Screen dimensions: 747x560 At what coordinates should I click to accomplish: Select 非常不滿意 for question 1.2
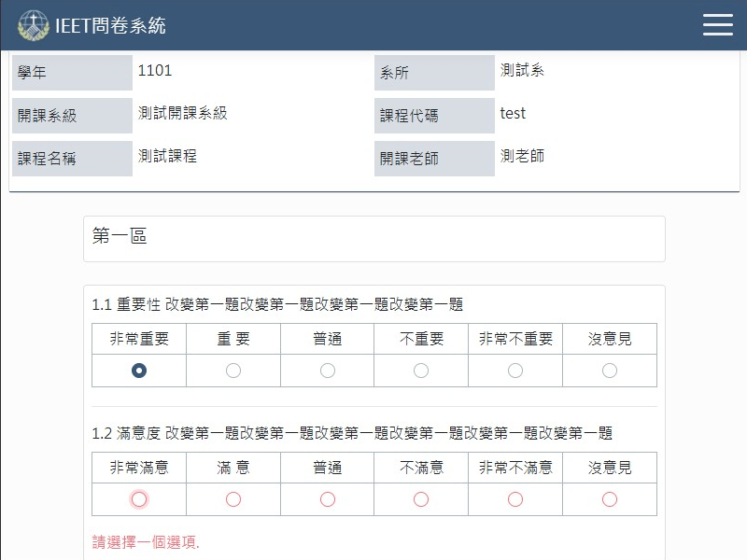tap(514, 498)
